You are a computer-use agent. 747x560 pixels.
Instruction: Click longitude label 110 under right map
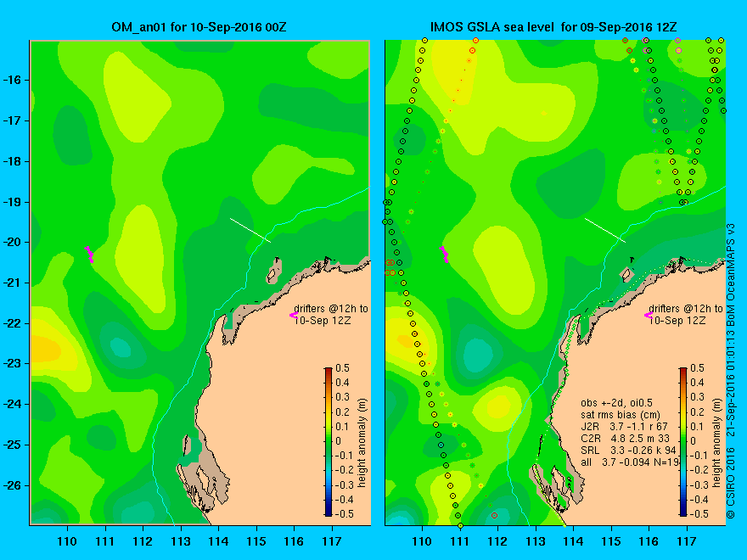pyautogui.click(x=422, y=541)
